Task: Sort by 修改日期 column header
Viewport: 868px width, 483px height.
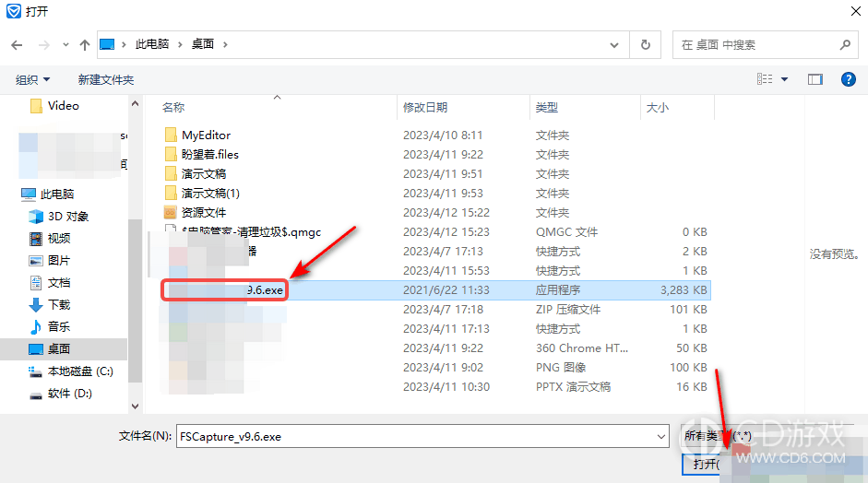Action: (425, 107)
